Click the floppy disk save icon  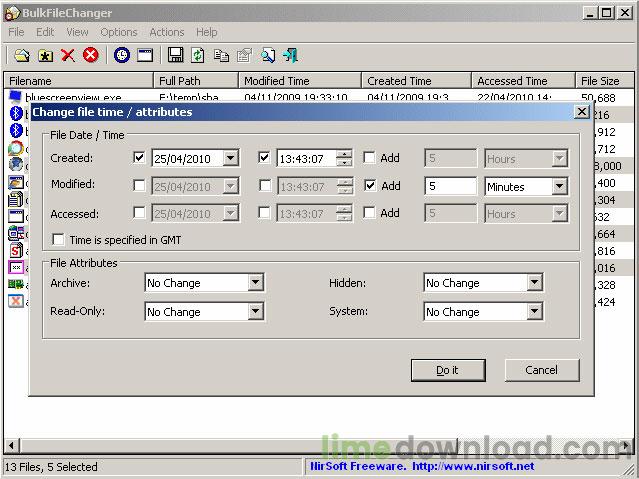pyautogui.click(x=176, y=55)
